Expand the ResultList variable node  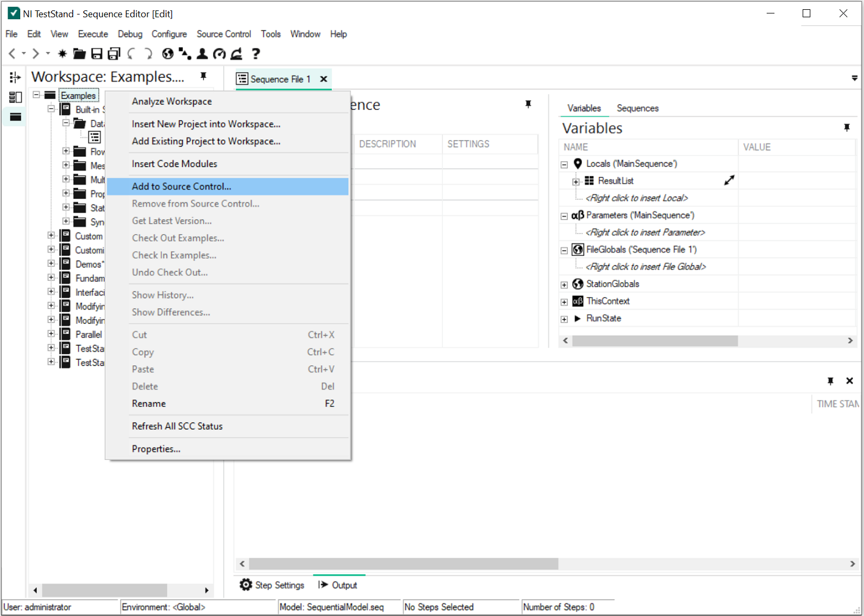[x=576, y=182]
